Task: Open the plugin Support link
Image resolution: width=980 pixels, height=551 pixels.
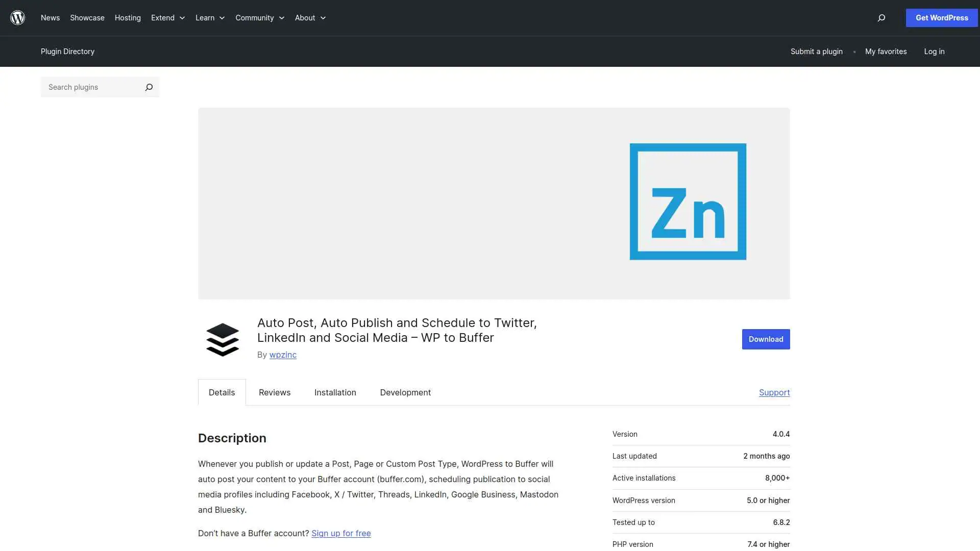Action: pyautogui.click(x=774, y=392)
